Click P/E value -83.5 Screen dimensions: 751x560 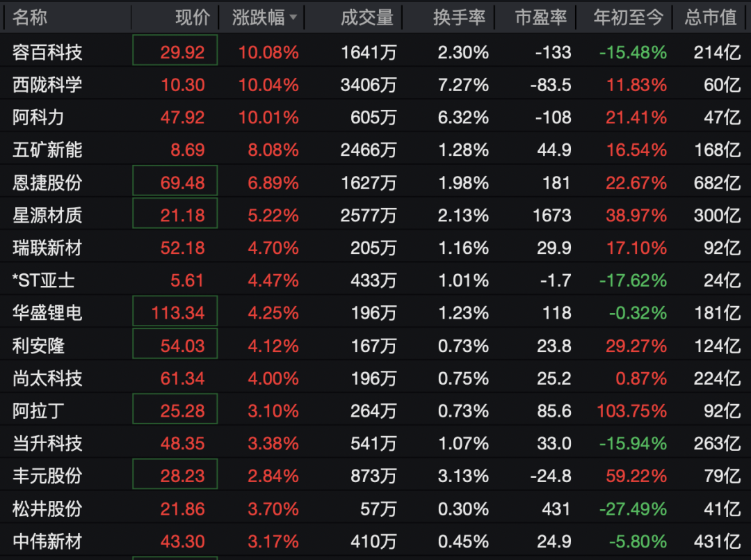coord(551,85)
